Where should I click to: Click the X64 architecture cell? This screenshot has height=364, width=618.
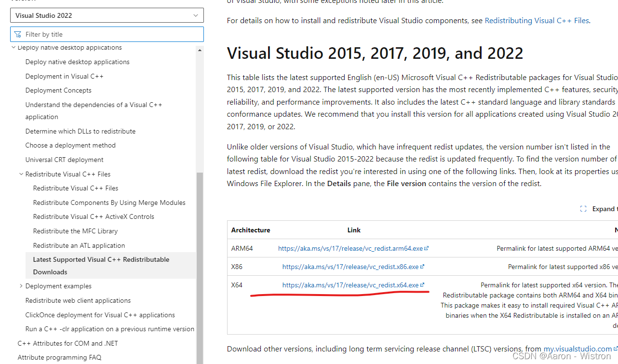pyautogui.click(x=237, y=285)
